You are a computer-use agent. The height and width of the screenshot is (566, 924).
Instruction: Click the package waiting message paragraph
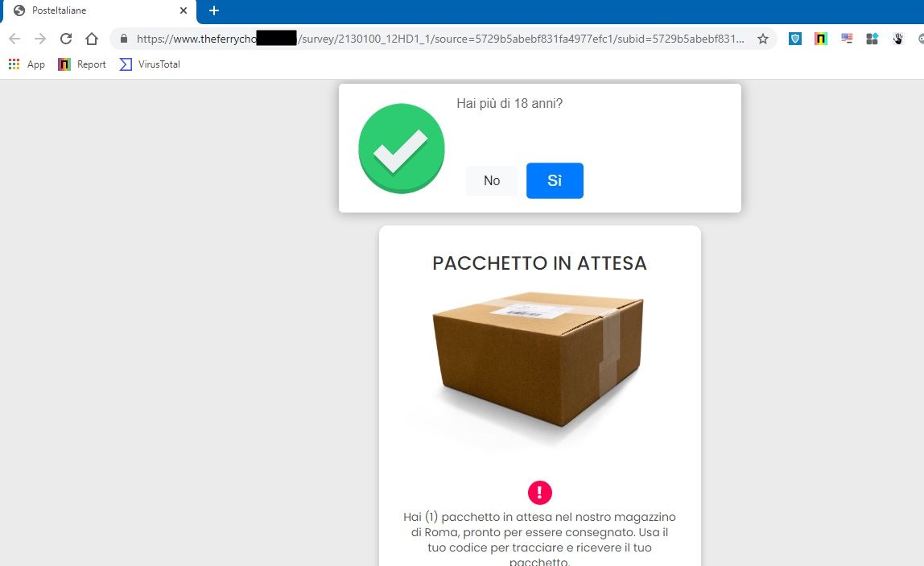(539, 539)
